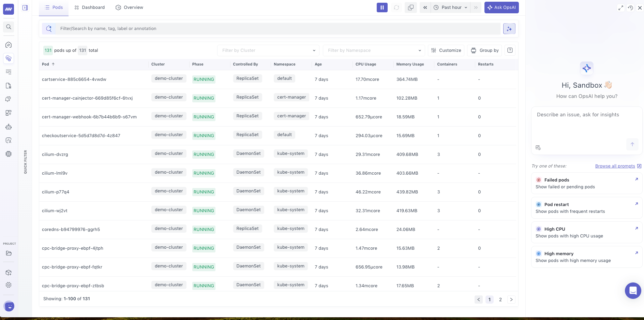Open the logs list sidebar icon
644x320 pixels.
tap(9, 72)
